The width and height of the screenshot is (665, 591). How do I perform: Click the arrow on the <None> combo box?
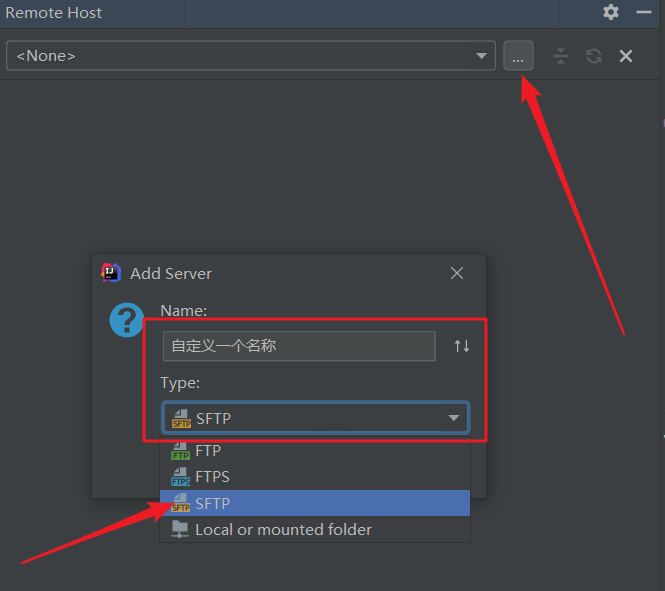coord(482,56)
